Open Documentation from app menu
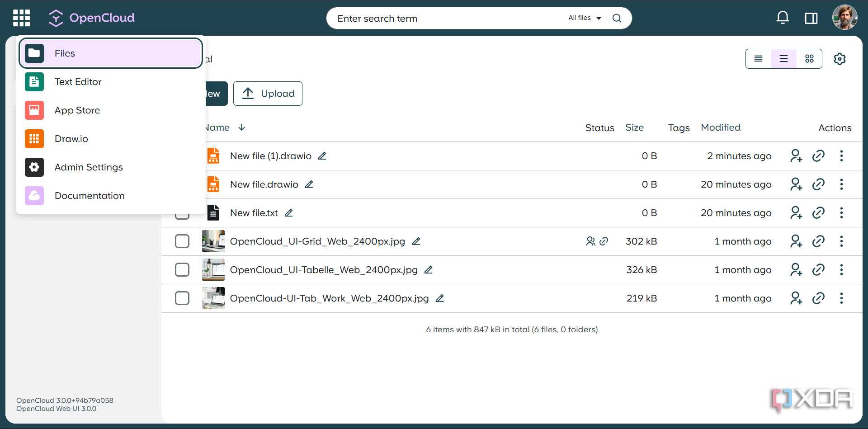The width and height of the screenshot is (868, 429). (111, 196)
